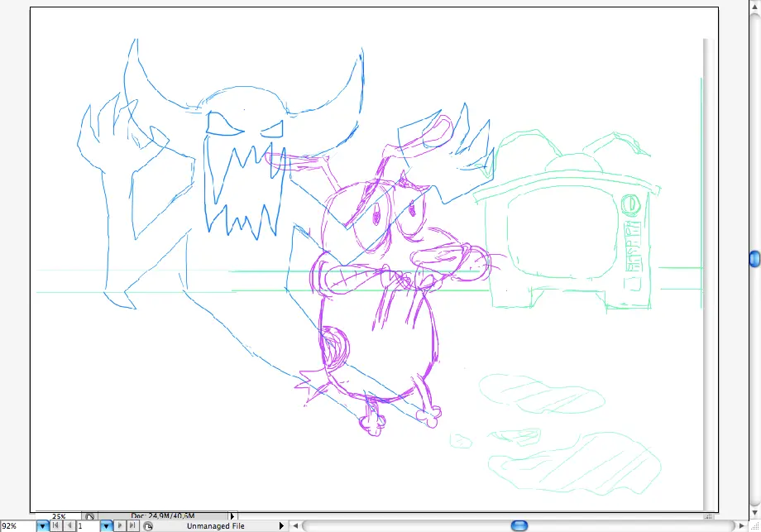This screenshot has width=761, height=532.
Task: Click the window resize grip corner
Action: click(754, 526)
